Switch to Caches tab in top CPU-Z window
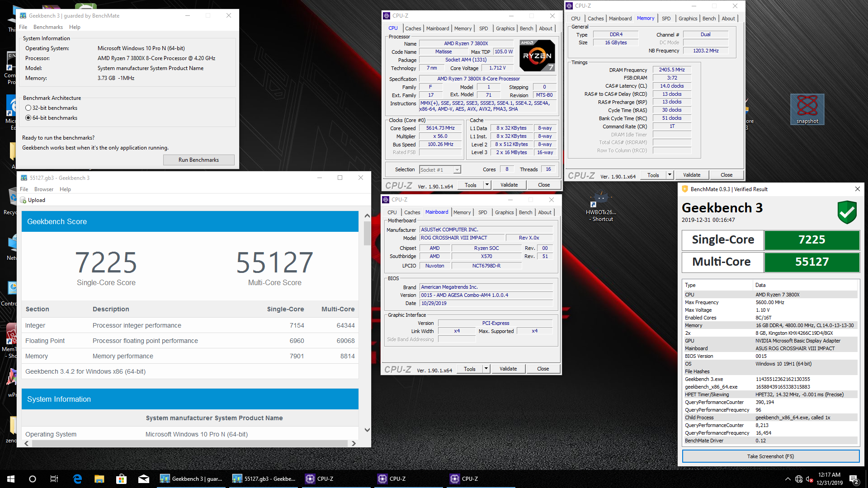Viewport: 868px width, 488px height. point(413,28)
